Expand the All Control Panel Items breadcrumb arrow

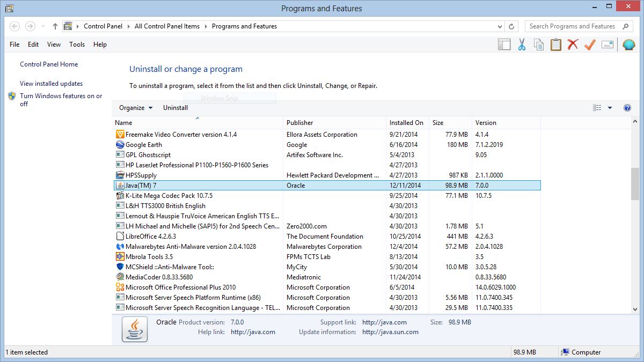coord(206,26)
